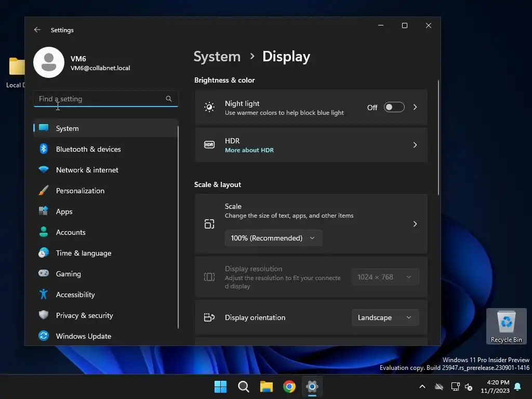
Task: Click the VM6@collabnet.local account email
Action: click(100, 68)
